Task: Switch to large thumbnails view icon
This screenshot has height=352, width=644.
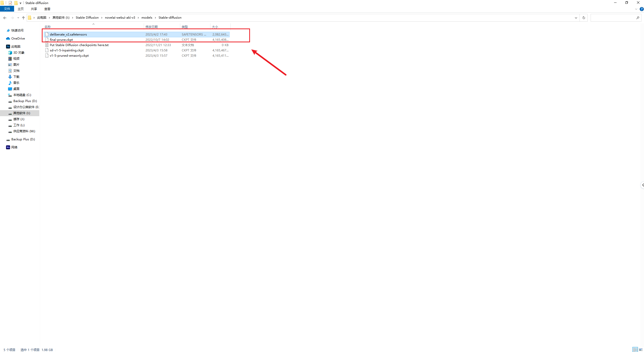Action: pos(641,349)
